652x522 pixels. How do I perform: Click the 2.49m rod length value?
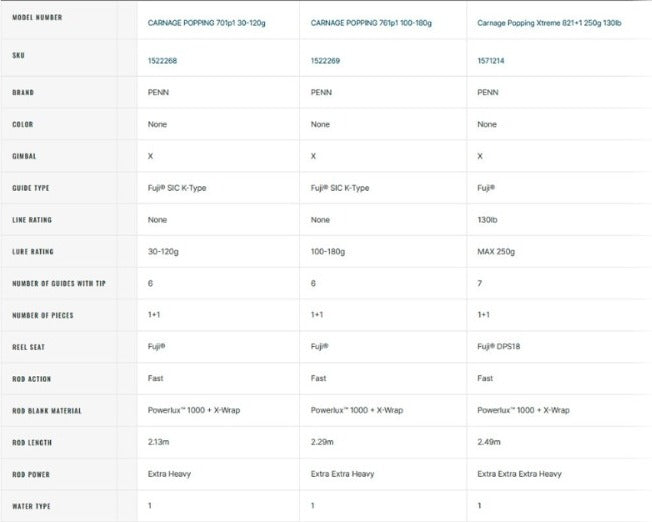coord(489,442)
